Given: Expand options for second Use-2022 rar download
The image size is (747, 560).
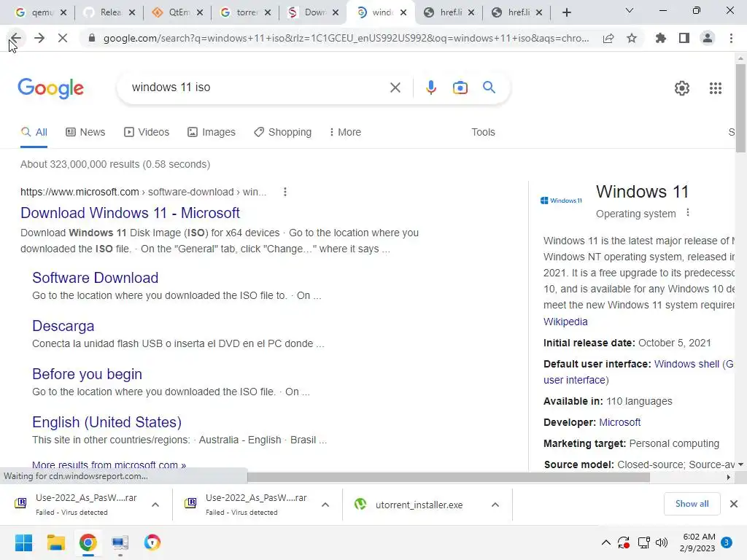Looking at the screenshot, I should click(325, 505).
